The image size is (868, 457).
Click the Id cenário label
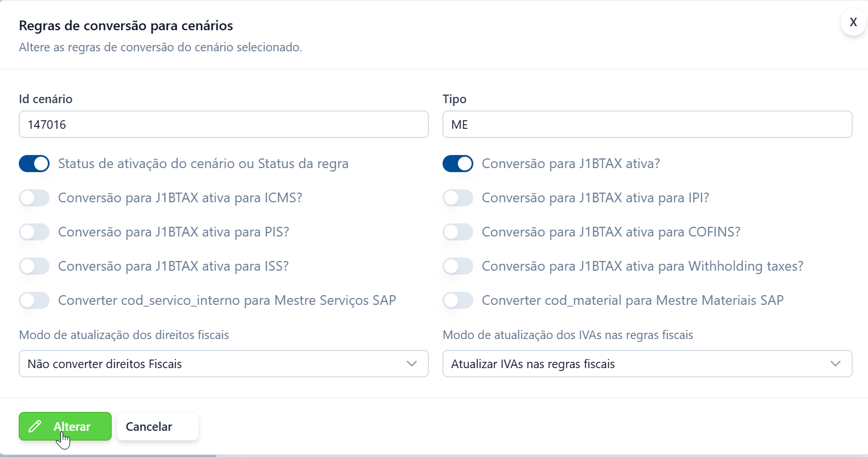pos(46,99)
